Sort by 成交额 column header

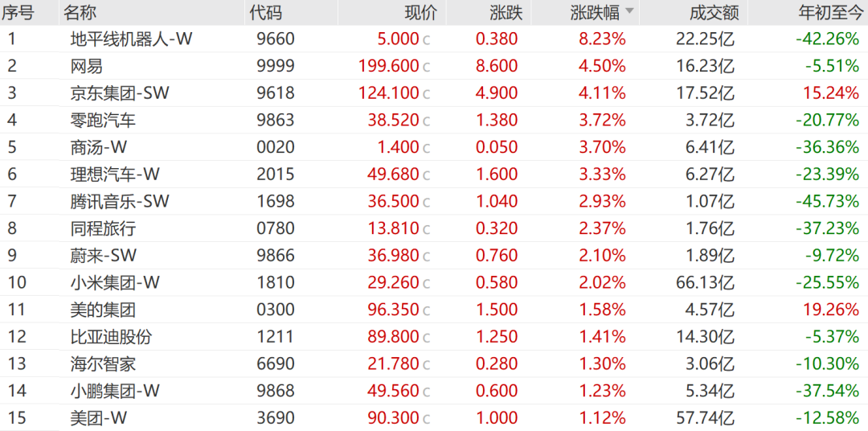click(x=711, y=12)
